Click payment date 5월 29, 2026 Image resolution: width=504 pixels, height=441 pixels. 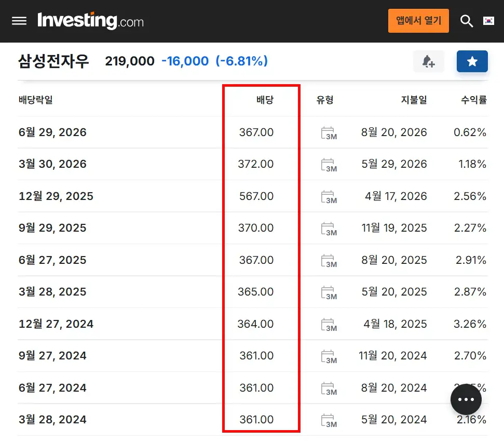tap(394, 164)
